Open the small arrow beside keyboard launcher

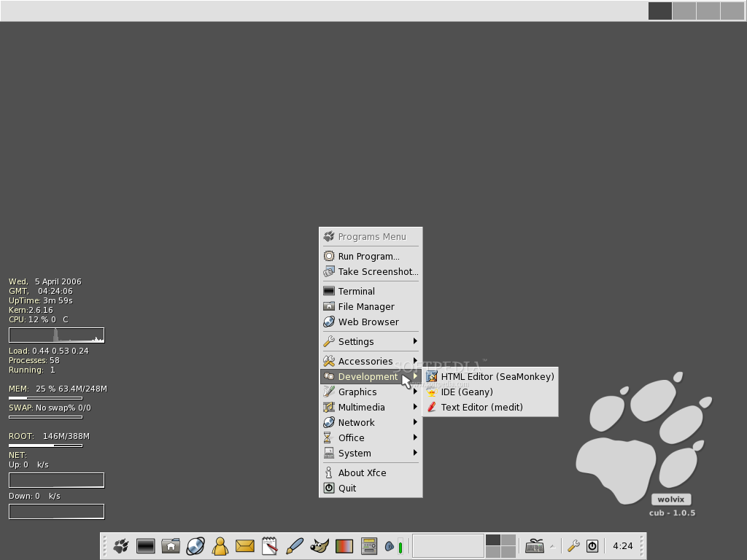pos(552,545)
